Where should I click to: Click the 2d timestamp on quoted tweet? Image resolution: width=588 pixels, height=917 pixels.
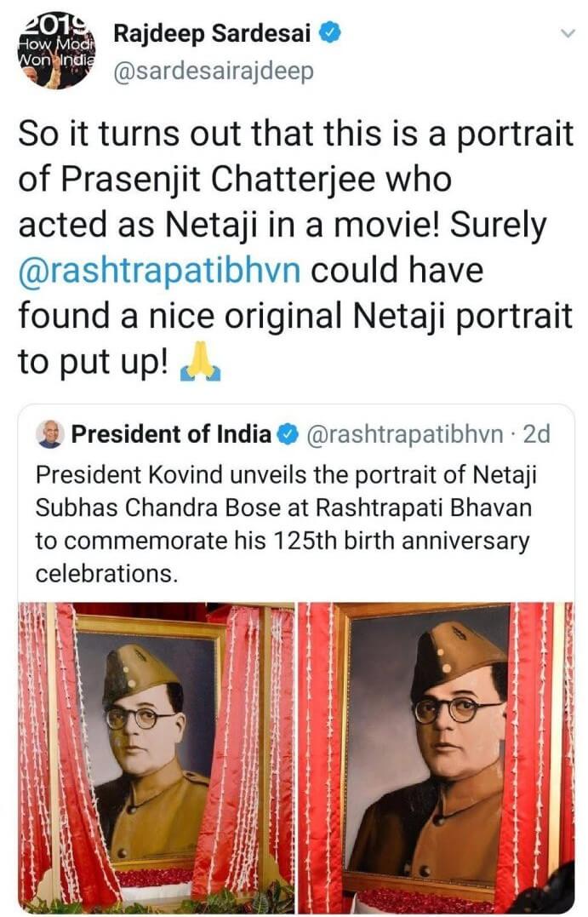coord(537,434)
